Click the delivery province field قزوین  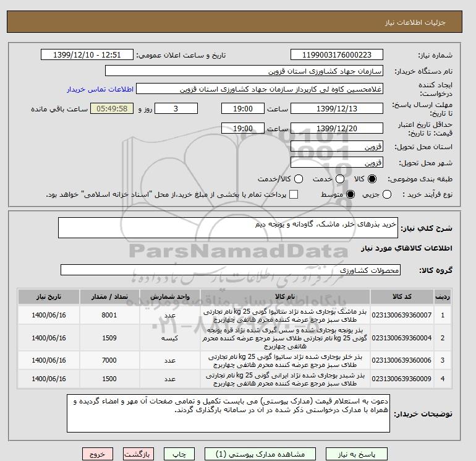click(x=337, y=147)
